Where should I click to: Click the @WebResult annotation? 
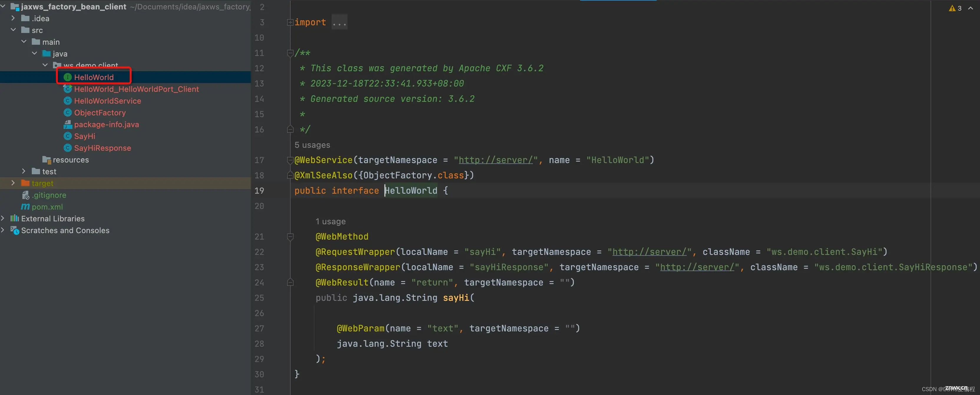click(x=342, y=283)
